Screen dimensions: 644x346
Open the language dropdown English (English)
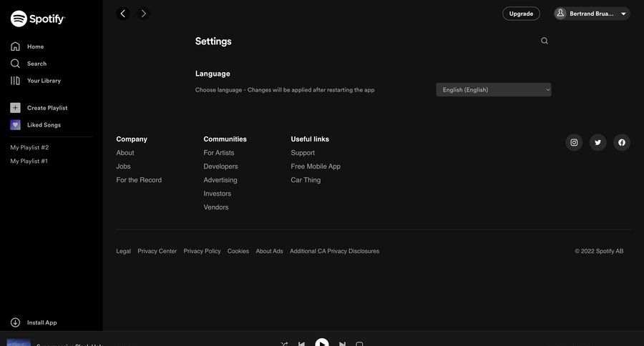point(494,90)
